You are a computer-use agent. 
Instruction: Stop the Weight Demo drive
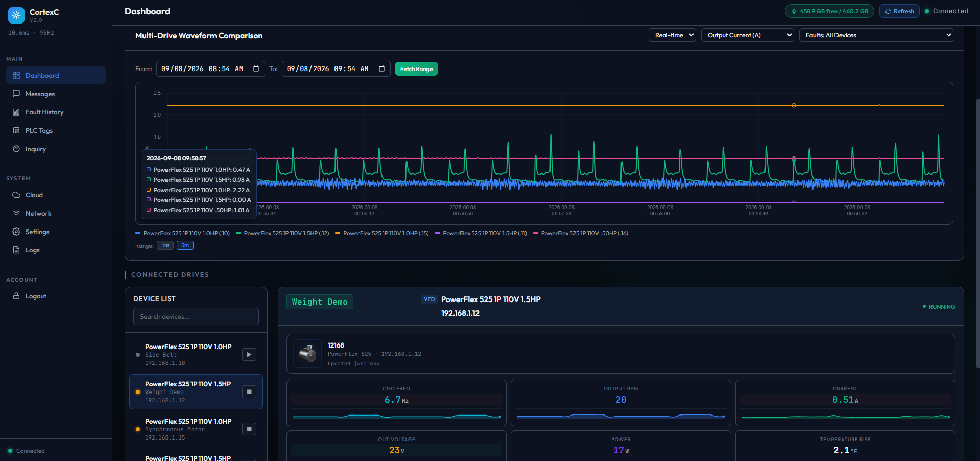pos(249,392)
